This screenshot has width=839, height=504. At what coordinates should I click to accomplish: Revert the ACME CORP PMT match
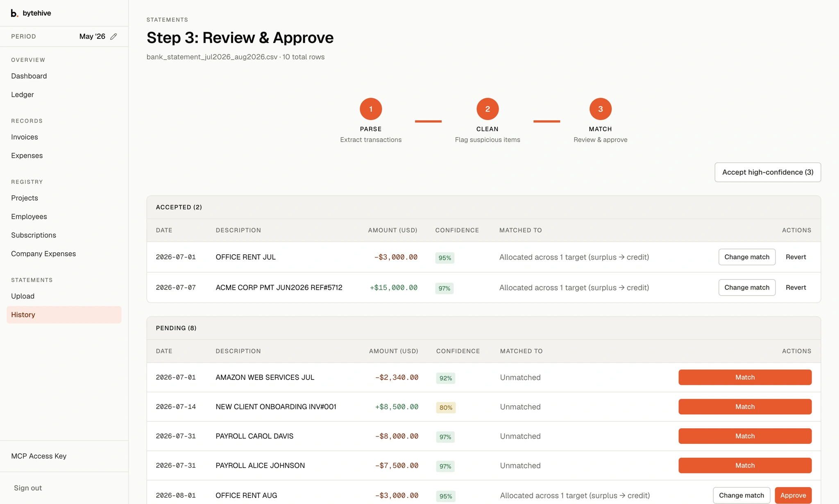click(x=796, y=287)
